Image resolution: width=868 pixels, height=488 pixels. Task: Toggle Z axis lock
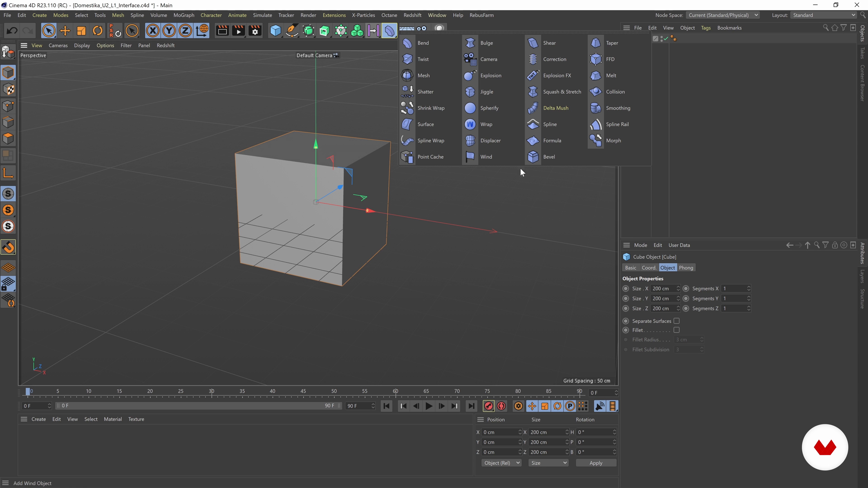pyautogui.click(x=185, y=31)
